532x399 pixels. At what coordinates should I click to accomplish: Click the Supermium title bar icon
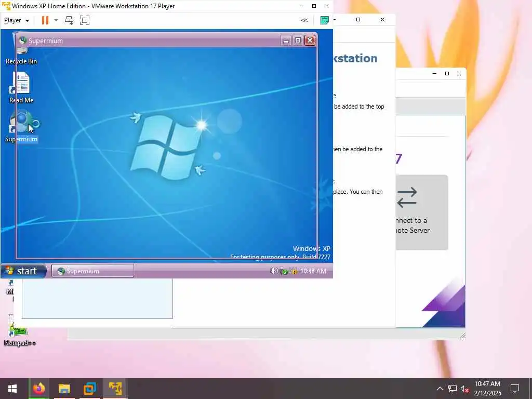23,41
